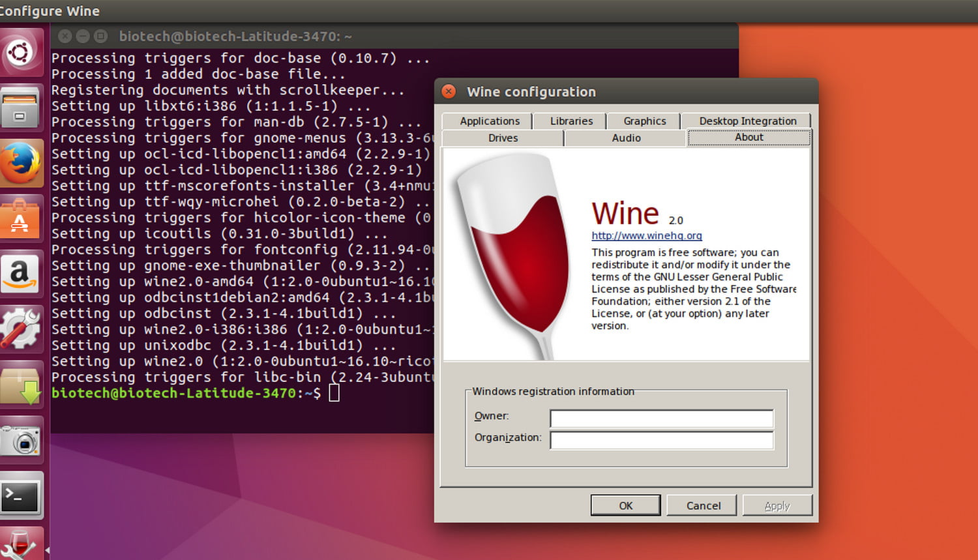This screenshot has width=978, height=560.
Task: Click 'Windows registration information' group label
Action: pos(553,391)
